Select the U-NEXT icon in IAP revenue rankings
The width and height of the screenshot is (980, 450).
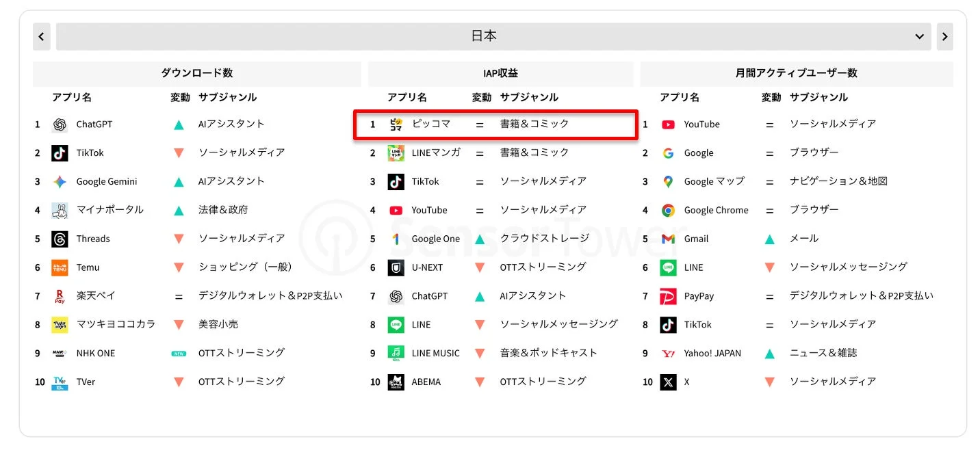pyautogui.click(x=396, y=267)
